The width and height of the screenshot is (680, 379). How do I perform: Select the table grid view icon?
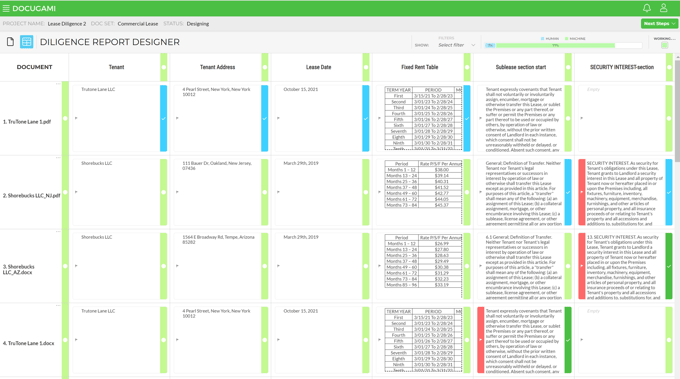(26, 42)
